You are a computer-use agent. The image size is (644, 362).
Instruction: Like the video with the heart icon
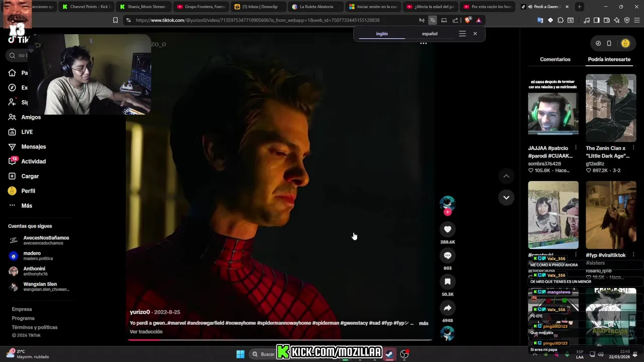click(x=447, y=229)
